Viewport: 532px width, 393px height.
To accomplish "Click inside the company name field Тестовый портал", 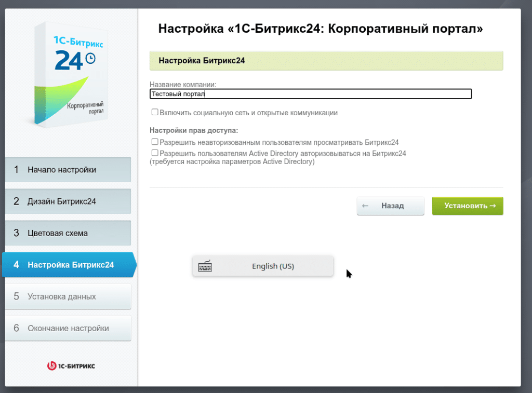I will [x=310, y=94].
